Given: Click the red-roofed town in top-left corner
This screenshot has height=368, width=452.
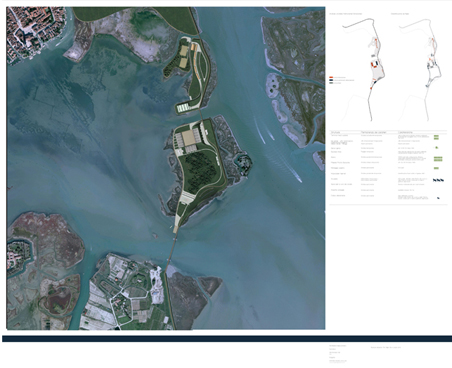Looking at the screenshot, I should (x=33, y=32).
